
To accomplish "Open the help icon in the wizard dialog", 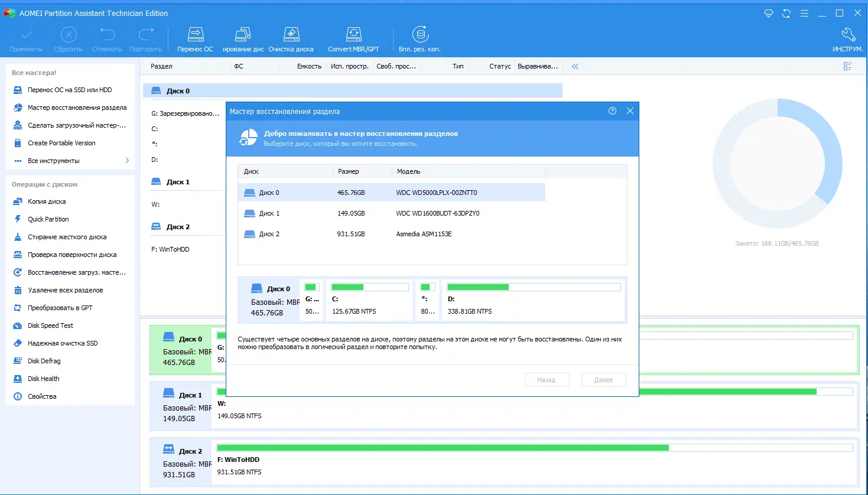I will (x=612, y=111).
